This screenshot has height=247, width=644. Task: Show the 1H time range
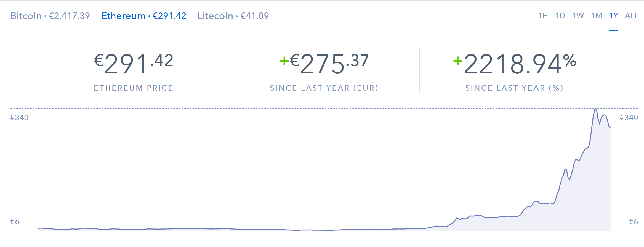(x=543, y=15)
